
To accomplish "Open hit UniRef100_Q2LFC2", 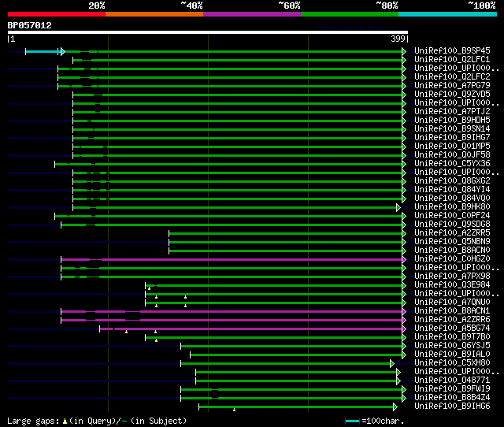I will [x=452, y=77].
